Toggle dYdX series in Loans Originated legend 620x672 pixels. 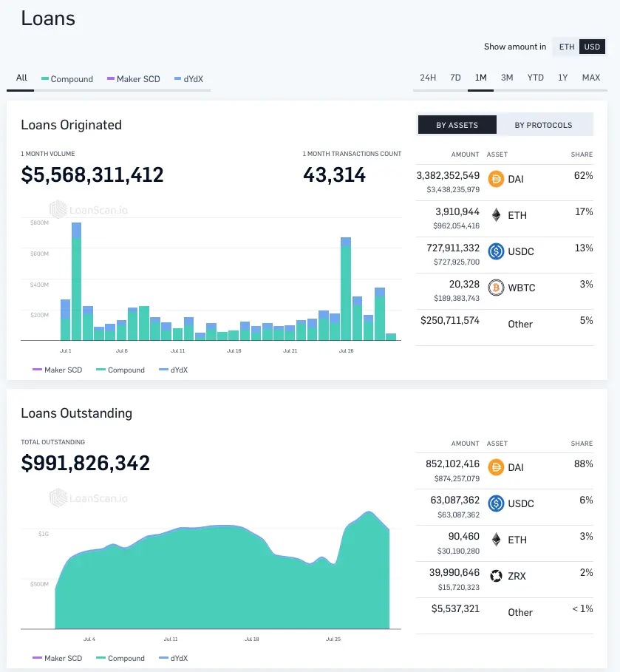click(173, 370)
